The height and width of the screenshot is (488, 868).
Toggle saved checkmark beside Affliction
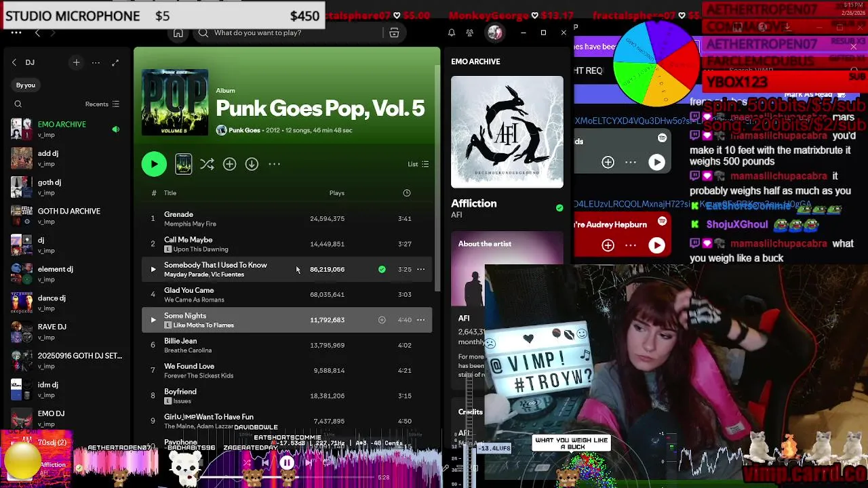tap(559, 208)
